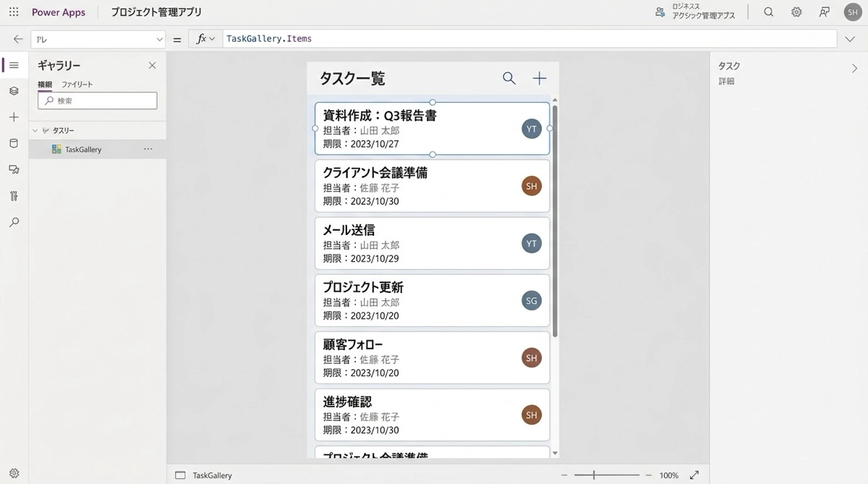Adjust the zoom level slider
This screenshot has height=484, width=868.
[x=594, y=475]
